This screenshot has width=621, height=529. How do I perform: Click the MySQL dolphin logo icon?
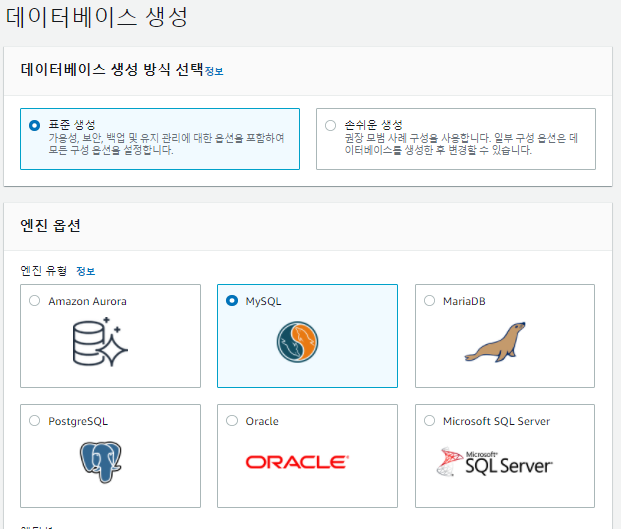(x=297, y=342)
